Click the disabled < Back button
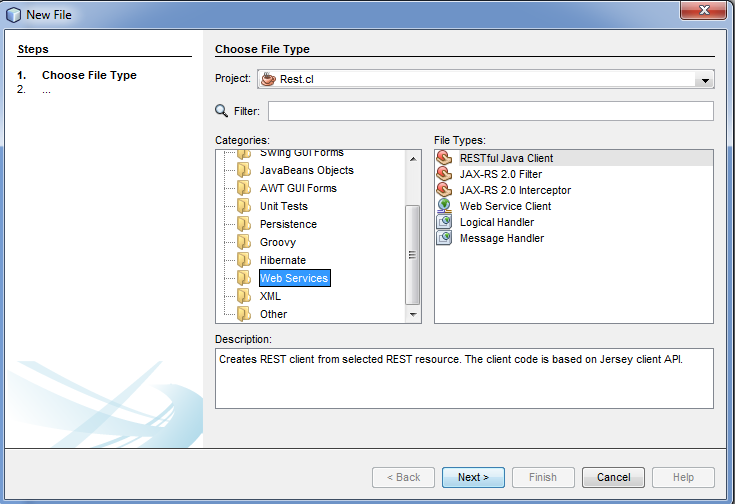Image resolution: width=735 pixels, height=504 pixels. (x=403, y=477)
